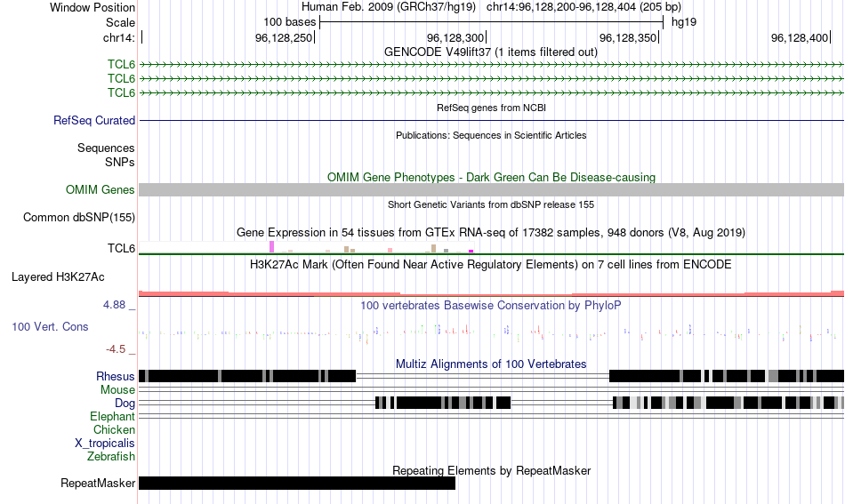
Task: Click the SNPs track label
Action: click(120, 162)
